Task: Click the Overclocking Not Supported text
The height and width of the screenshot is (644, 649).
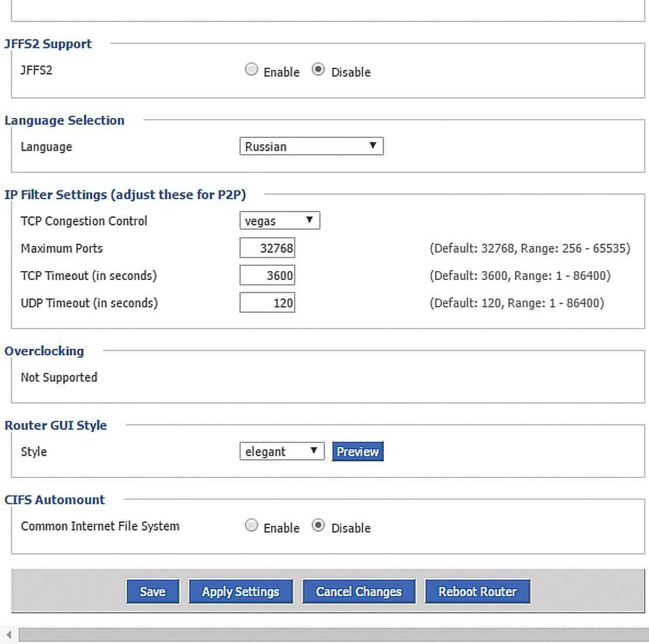Action: coord(59,378)
